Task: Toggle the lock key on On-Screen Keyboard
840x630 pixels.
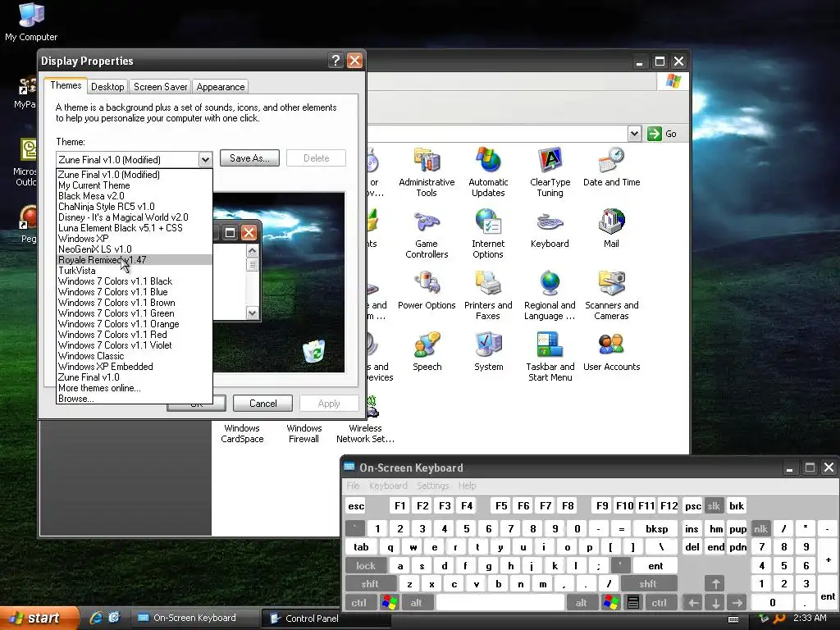Action: pyautogui.click(x=366, y=566)
